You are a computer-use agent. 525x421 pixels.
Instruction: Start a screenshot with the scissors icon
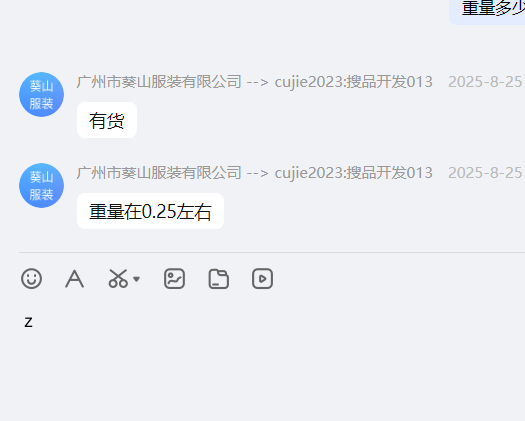(118, 278)
